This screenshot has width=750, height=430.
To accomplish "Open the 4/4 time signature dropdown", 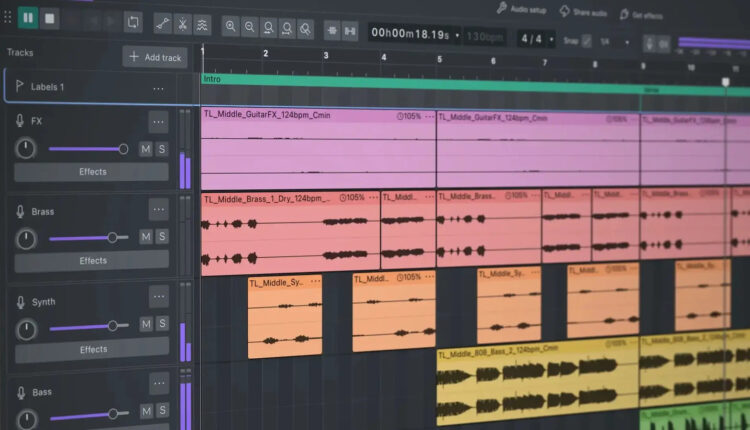I will tap(551, 39).
